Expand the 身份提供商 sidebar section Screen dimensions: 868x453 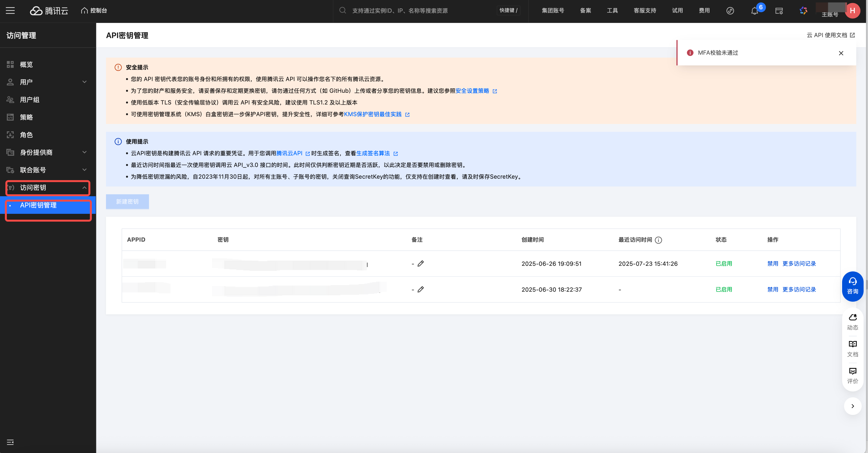84,152
